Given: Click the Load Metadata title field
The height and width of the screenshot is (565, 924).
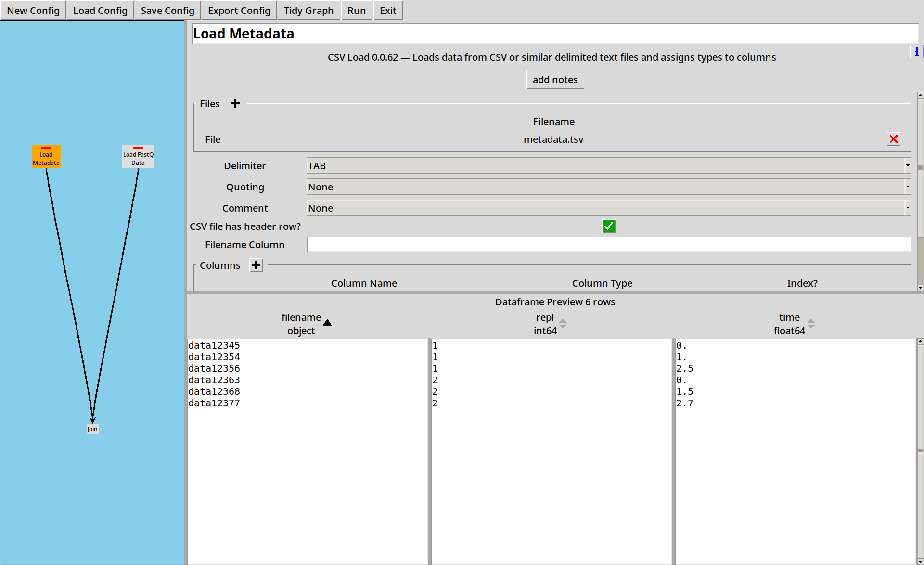Looking at the screenshot, I should pos(555,34).
